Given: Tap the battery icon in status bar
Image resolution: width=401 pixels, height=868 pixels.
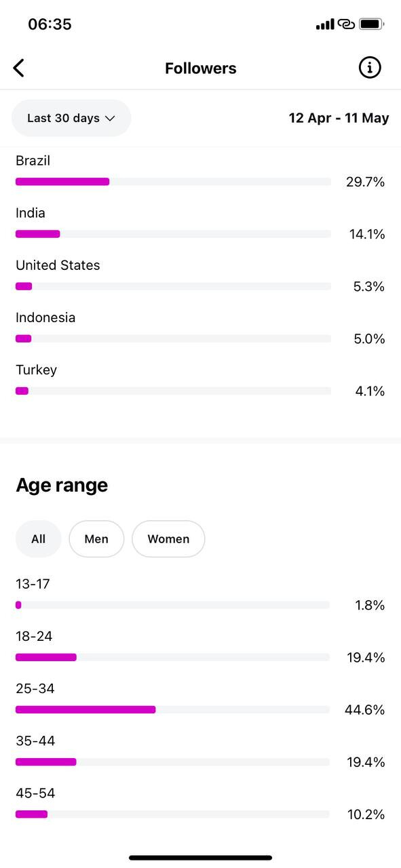Looking at the screenshot, I should tap(371, 24).
